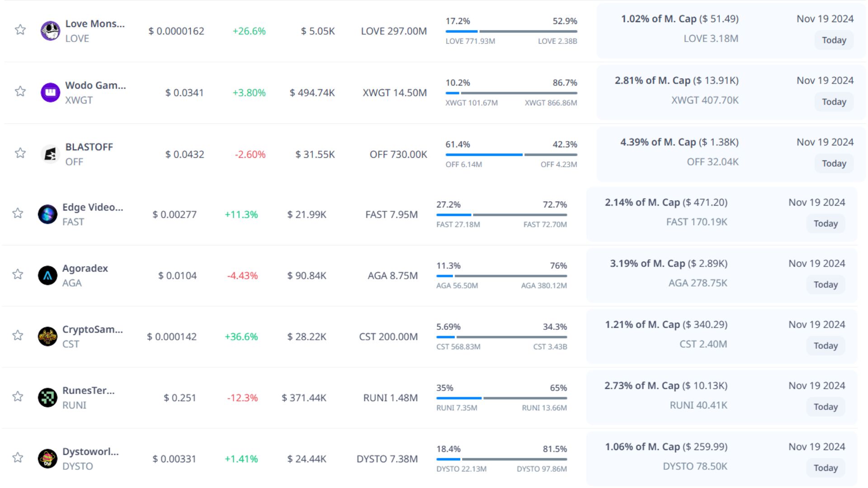Click the BLASTOFF unlock progress bar
This screenshot has width=868, height=488.
[511, 155]
